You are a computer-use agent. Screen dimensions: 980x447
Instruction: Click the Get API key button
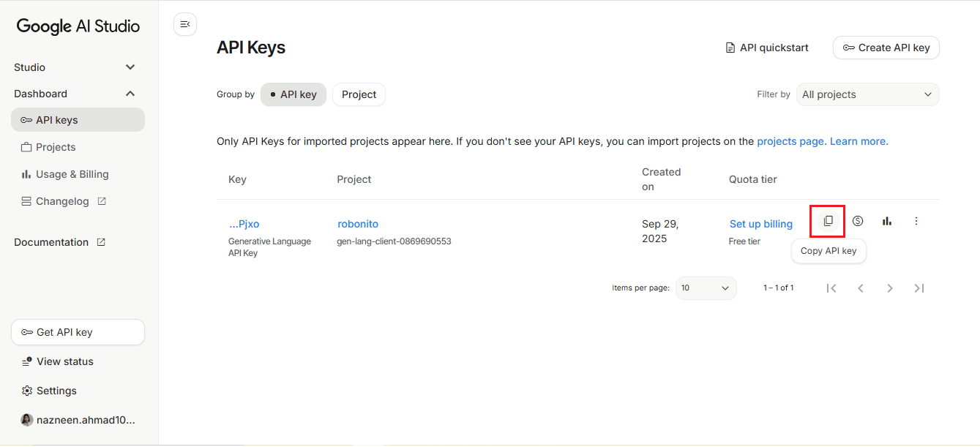pos(78,332)
